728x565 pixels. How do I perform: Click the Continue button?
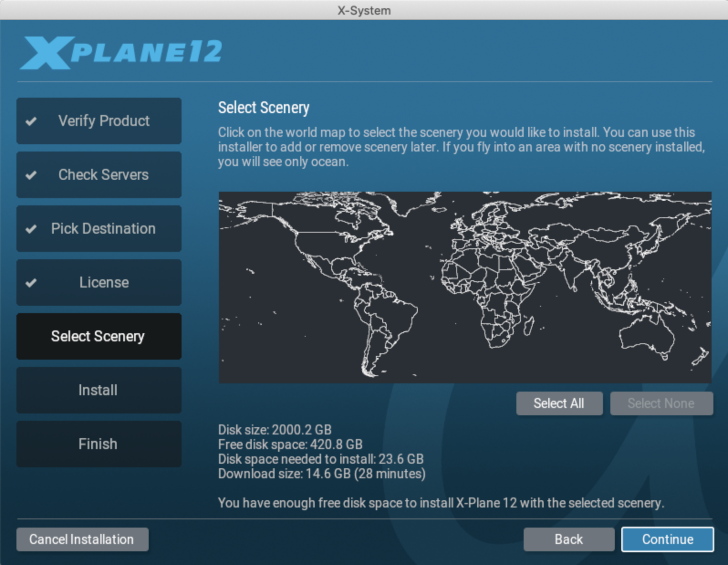point(668,539)
